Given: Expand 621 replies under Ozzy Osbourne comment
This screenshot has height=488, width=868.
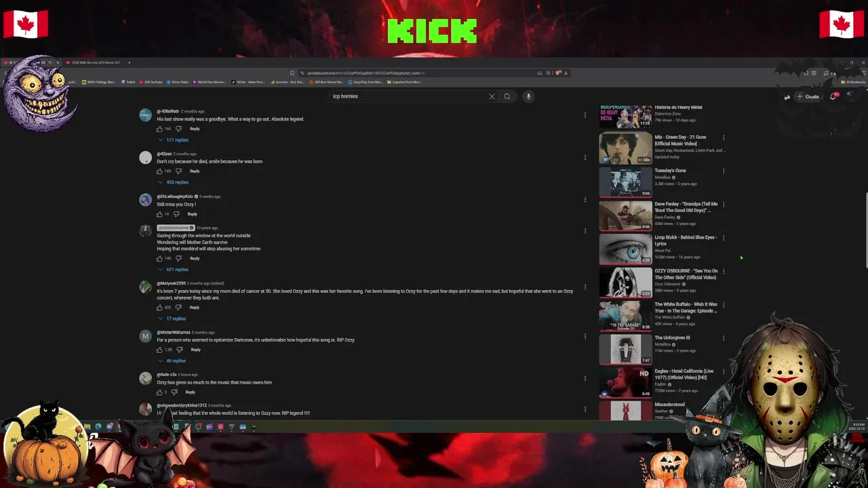Looking at the screenshot, I should [x=174, y=269].
